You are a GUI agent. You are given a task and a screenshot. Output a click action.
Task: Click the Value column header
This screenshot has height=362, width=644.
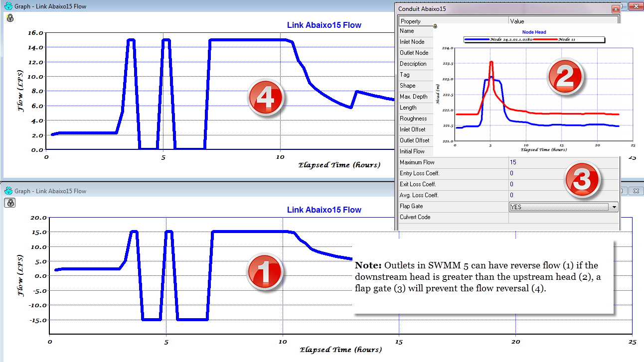pyautogui.click(x=517, y=21)
